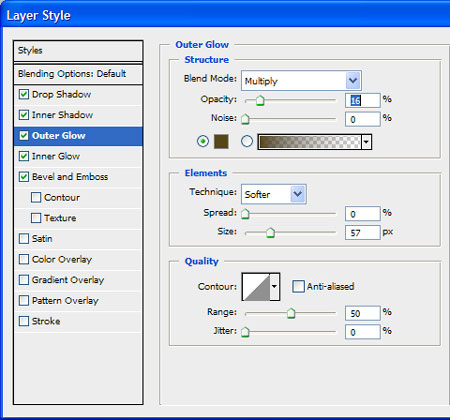The width and height of the screenshot is (450, 420).
Task: Uncheck the Drop Shadow checkbox
Action: pyautogui.click(x=24, y=94)
